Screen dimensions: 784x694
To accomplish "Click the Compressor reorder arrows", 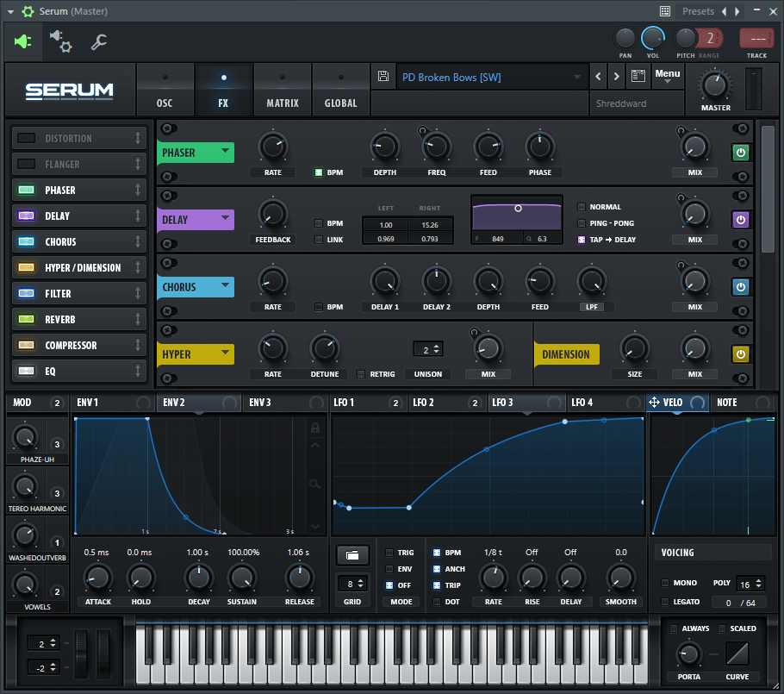I will tap(138, 345).
